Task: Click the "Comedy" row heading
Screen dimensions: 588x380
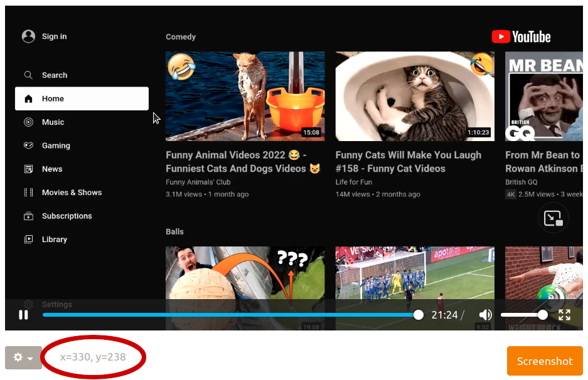Action: click(181, 37)
